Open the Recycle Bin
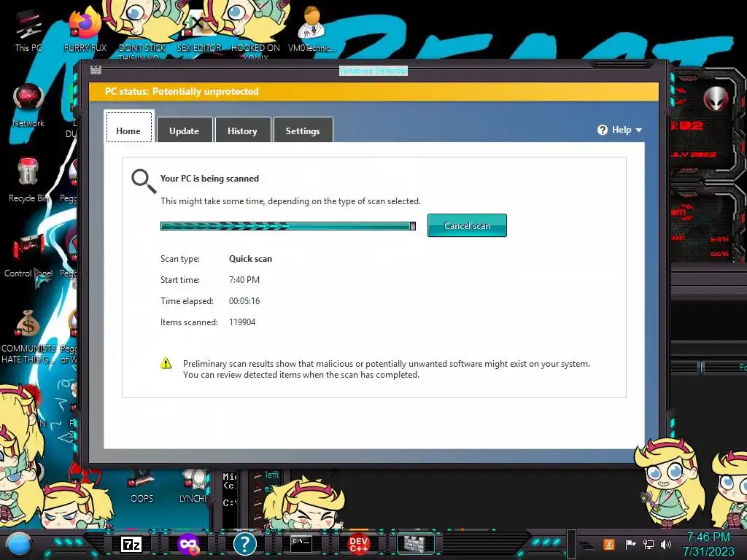This screenshot has height=560, width=747. coord(28,181)
